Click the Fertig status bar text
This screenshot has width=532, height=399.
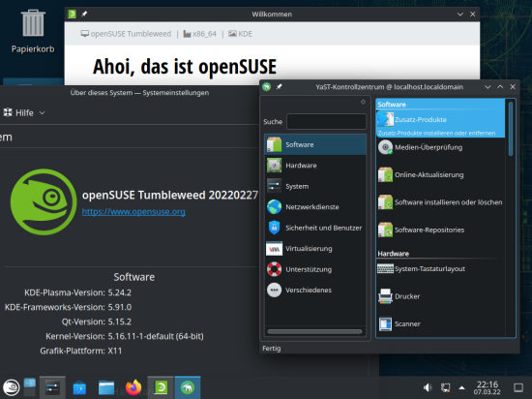pyautogui.click(x=272, y=349)
